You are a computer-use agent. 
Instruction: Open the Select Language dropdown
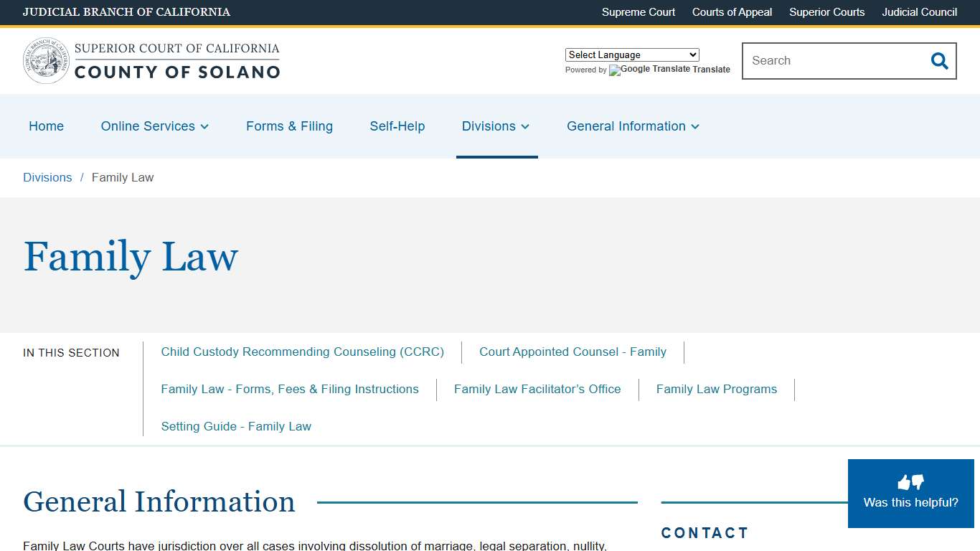[632, 55]
